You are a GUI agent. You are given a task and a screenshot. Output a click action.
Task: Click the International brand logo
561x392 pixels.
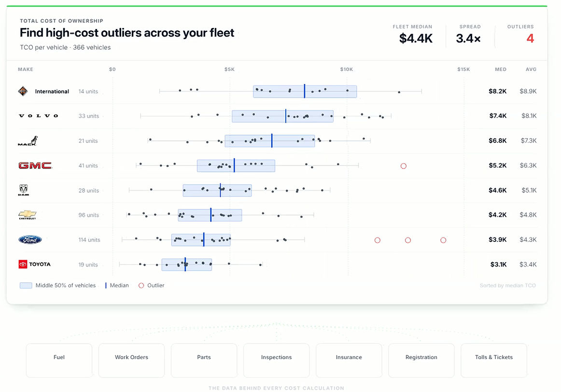23,91
